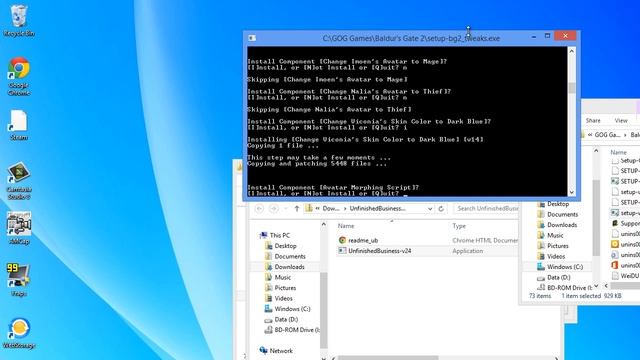This screenshot has width=640, height=360.
Task: Click Back arrow in UnfinishedBusiness Explorer window
Action: pyautogui.click(x=259, y=209)
